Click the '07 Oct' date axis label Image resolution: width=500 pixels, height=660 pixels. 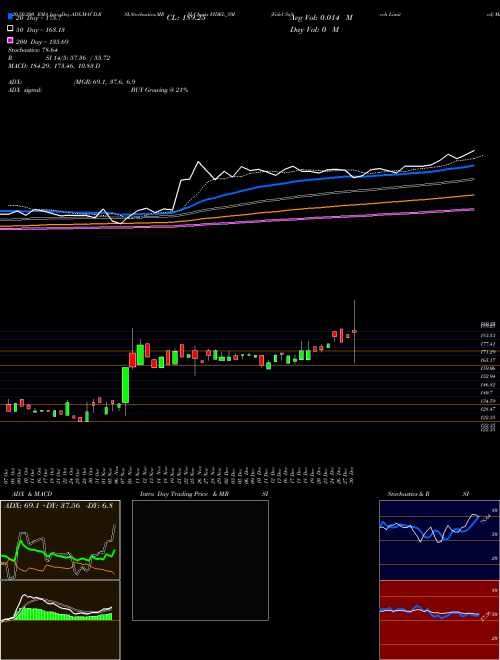pos(8,475)
